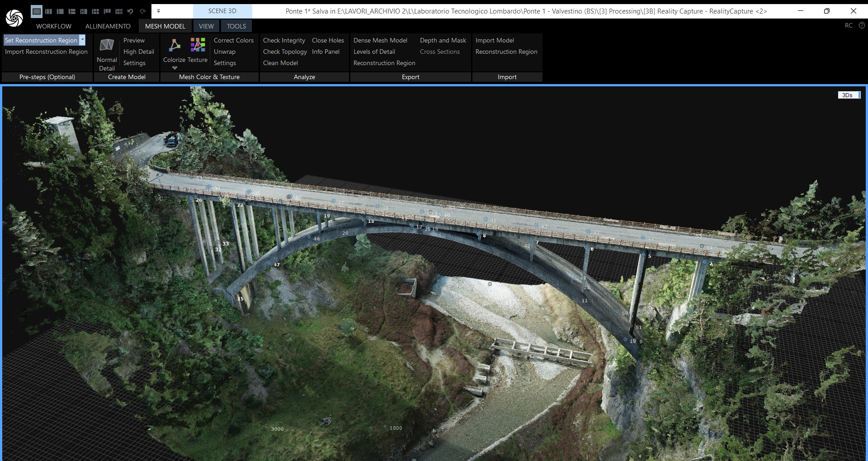
Task: Click Import Reconstruction Region
Action: (46, 52)
